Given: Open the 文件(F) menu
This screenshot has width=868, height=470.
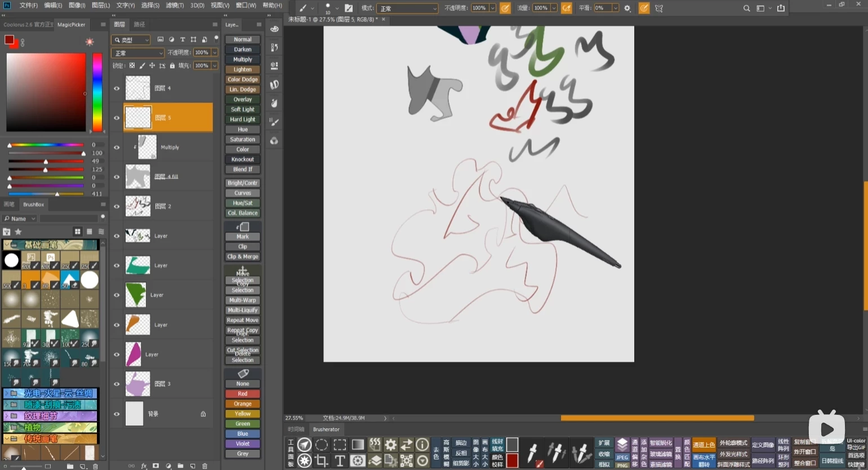Looking at the screenshot, I should tap(29, 5).
